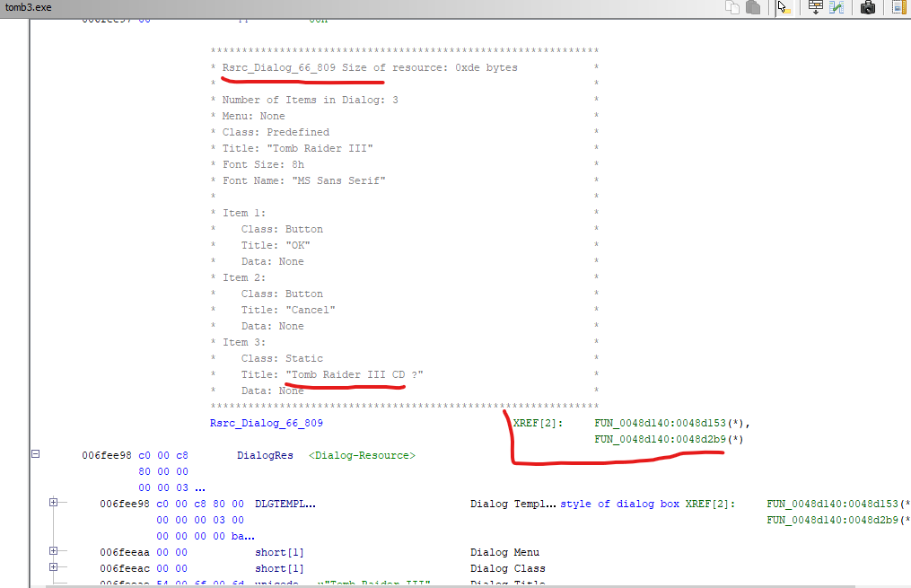Expand the Dialog Class short[1] row

(53, 568)
